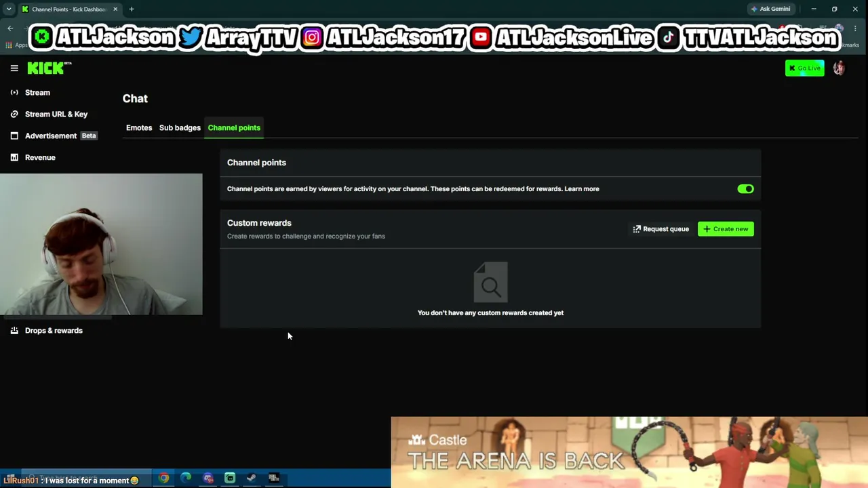Click 'You don't have any custom rewards created yet'
This screenshot has height=488, width=868.
click(x=490, y=313)
